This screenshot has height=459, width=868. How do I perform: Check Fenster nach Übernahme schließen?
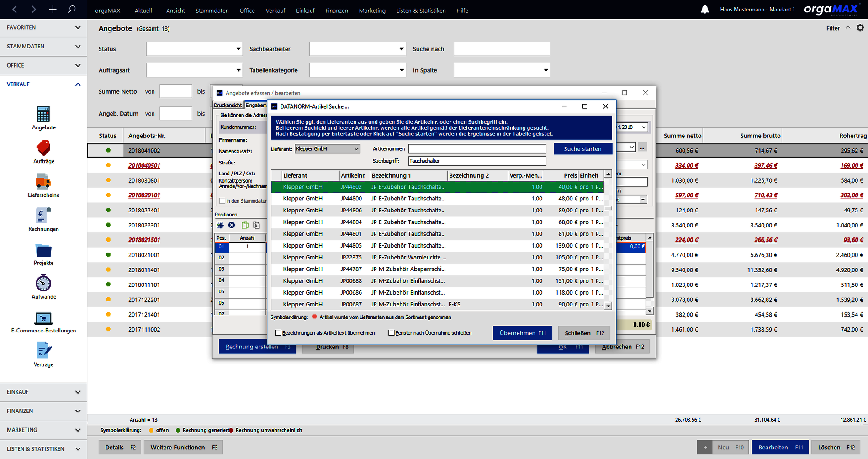392,333
